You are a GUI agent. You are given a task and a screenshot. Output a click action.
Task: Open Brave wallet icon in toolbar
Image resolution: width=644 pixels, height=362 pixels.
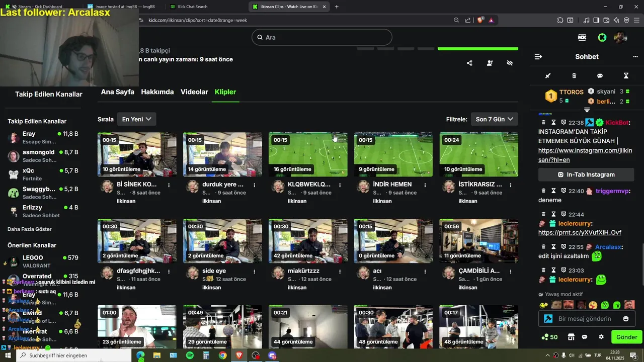click(x=606, y=20)
